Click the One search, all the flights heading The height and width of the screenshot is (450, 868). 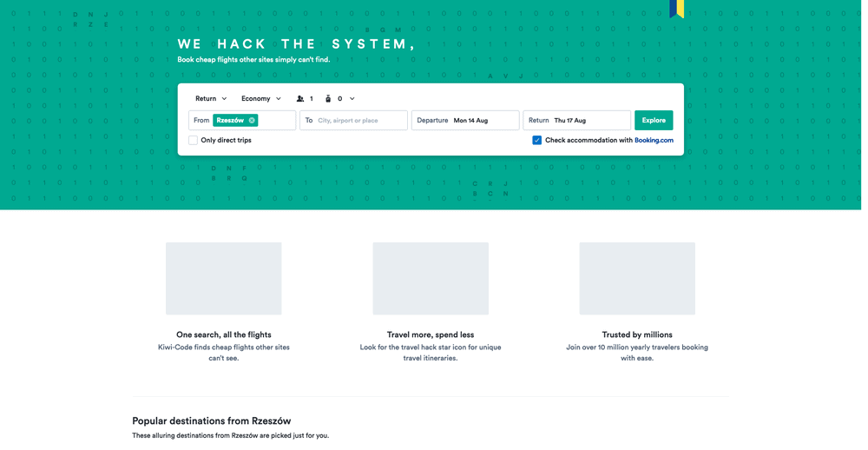[224, 334]
